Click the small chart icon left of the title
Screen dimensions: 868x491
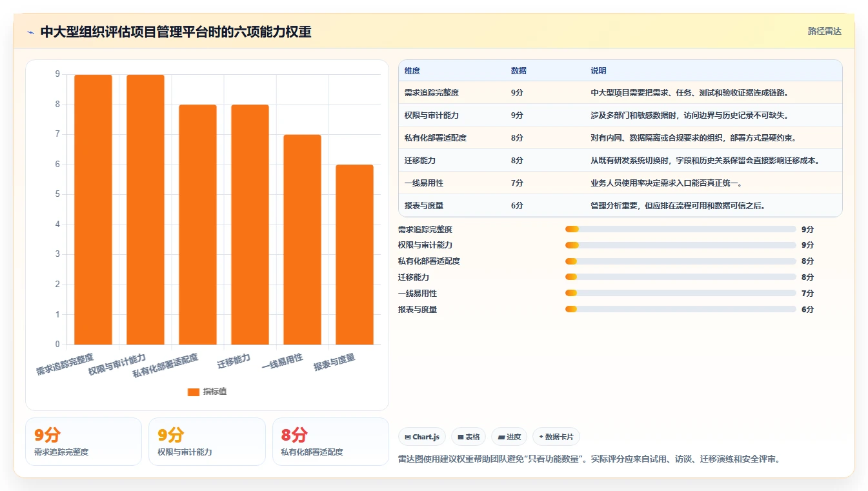(x=31, y=32)
